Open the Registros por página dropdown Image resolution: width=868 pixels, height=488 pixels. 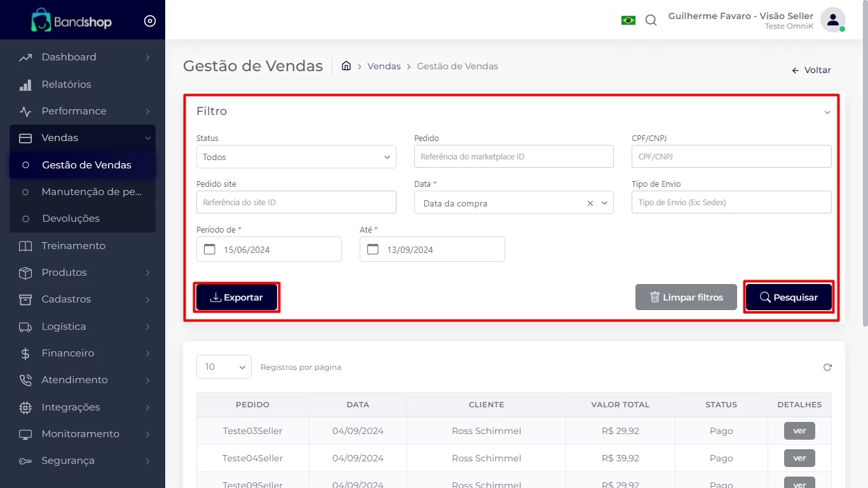coord(224,367)
